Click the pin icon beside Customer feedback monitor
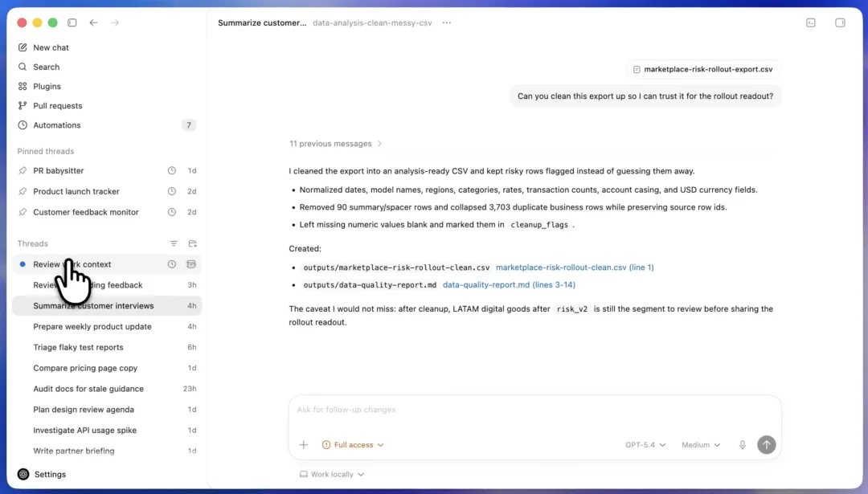Viewport: 868px width, 494px height. point(23,212)
